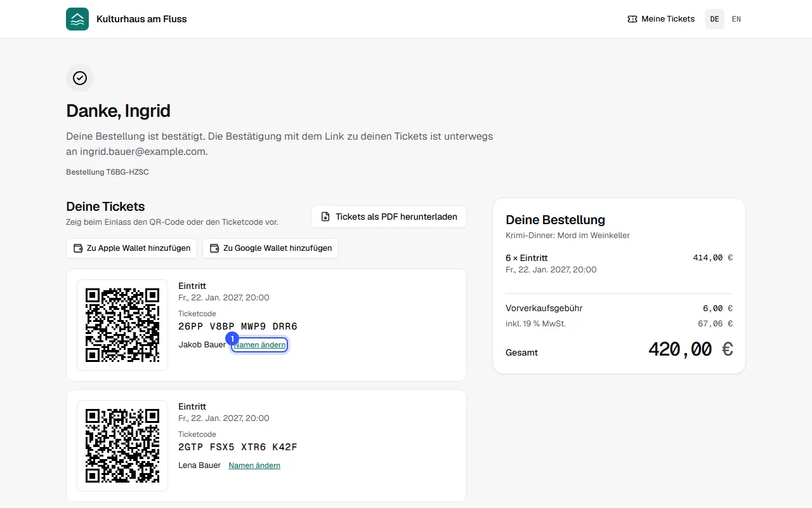Click ticket code 26PP V8BP MWP9 DRR6

[238, 326]
